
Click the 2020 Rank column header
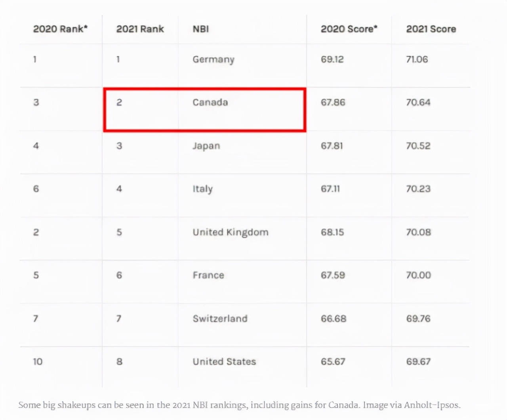point(60,29)
